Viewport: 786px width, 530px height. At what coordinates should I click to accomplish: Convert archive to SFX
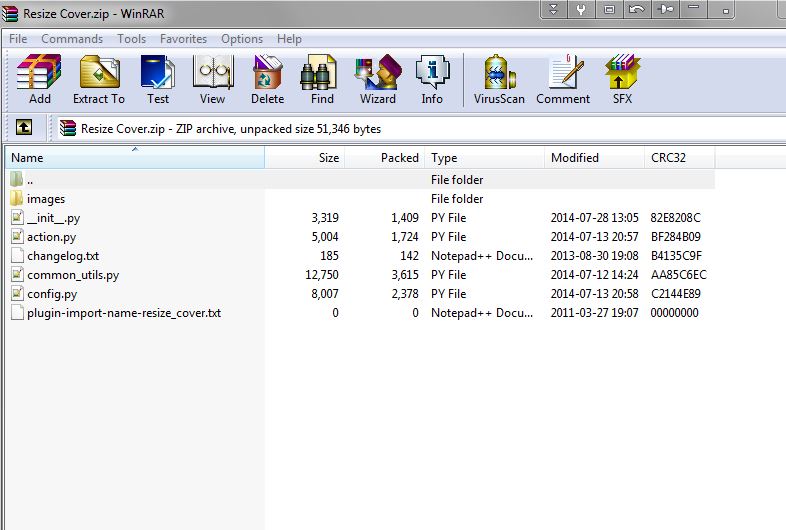622,79
